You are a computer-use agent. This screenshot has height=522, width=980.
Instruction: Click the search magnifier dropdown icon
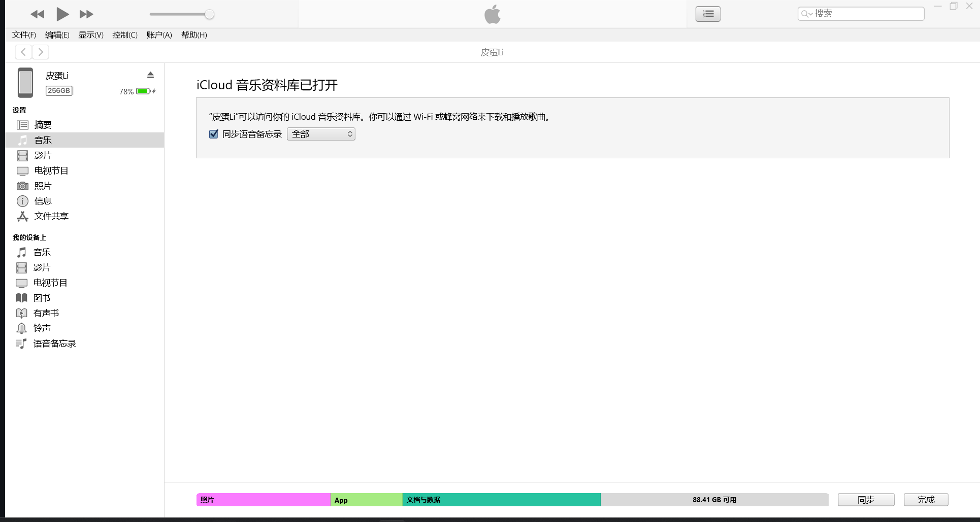[806, 14]
